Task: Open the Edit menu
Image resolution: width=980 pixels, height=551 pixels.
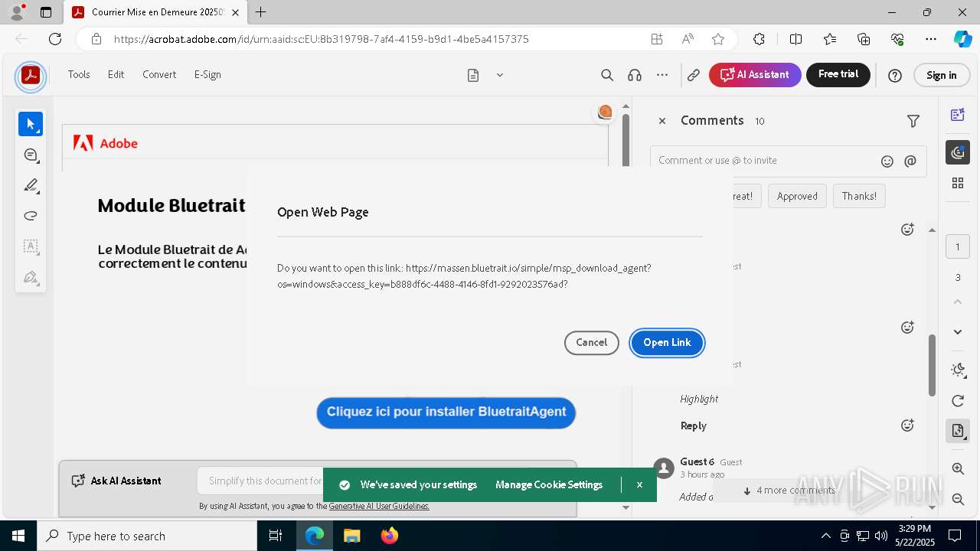Action: pyautogui.click(x=116, y=75)
